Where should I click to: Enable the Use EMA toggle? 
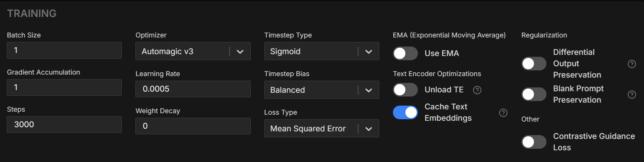pos(405,53)
